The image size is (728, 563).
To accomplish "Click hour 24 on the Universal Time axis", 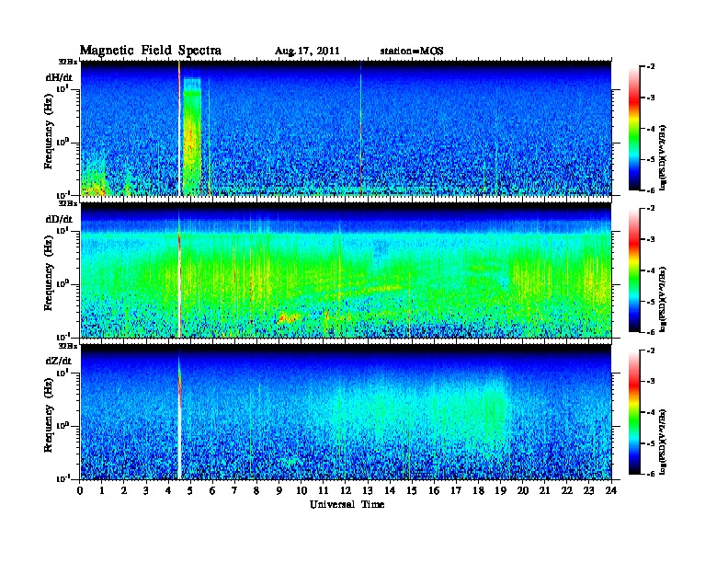I will pos(611,490).
